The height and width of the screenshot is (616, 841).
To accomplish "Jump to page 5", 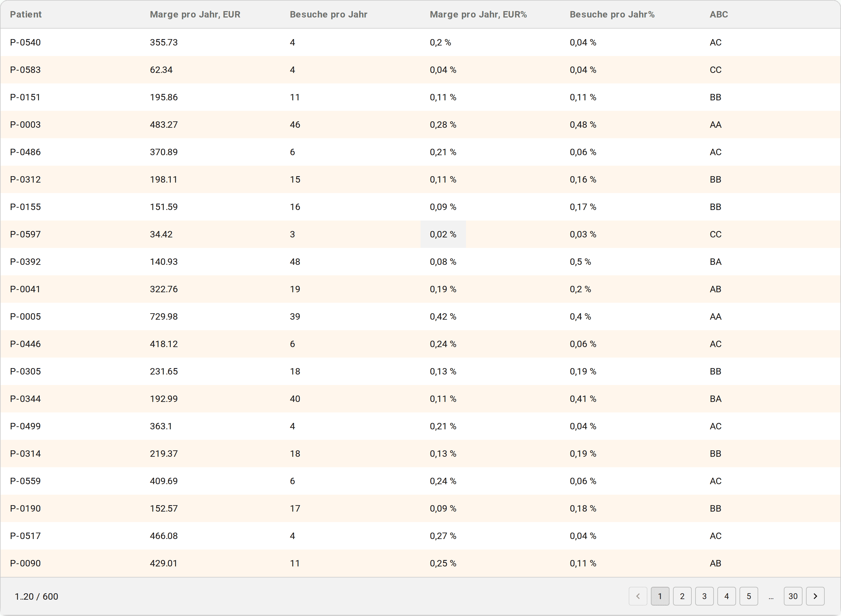I will [749, 596].
